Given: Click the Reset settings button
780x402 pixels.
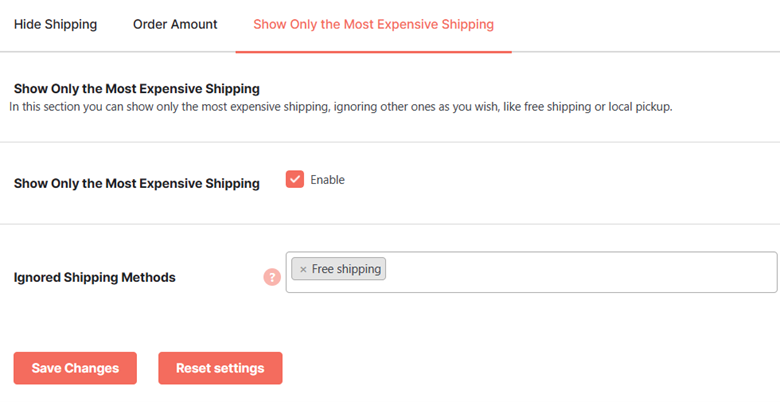Looking at the screenshot, I should coord(220,368).
